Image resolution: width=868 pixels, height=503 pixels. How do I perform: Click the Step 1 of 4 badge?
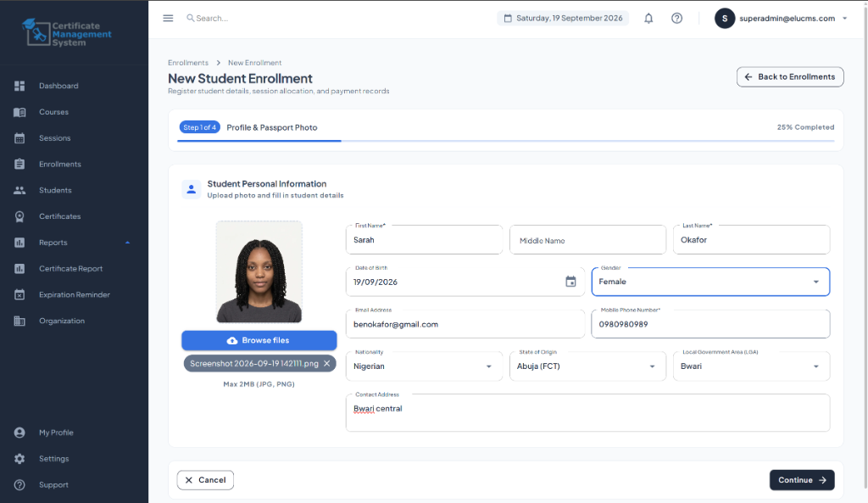coord(200,127)
